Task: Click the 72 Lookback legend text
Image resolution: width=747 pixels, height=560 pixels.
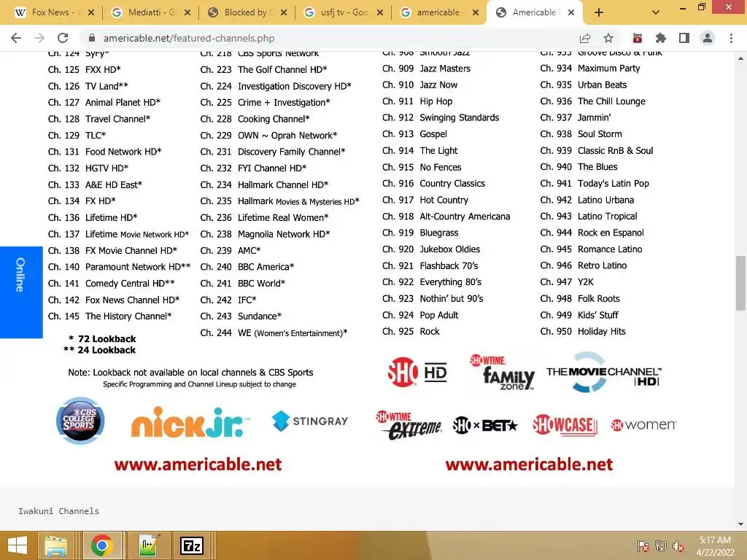Action: tap(102, 339)
